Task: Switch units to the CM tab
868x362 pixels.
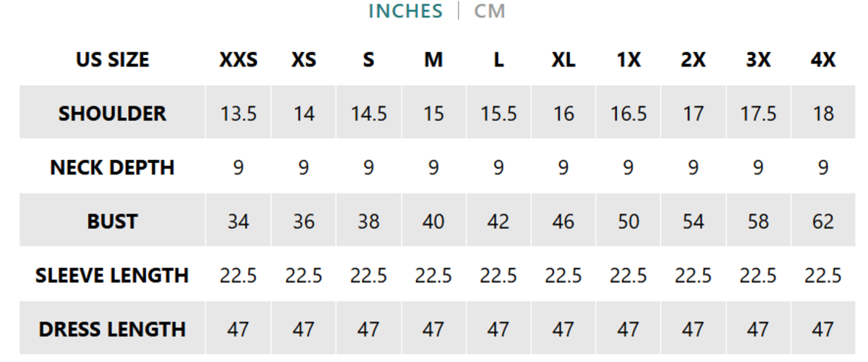Action: (x=490, y=12)
